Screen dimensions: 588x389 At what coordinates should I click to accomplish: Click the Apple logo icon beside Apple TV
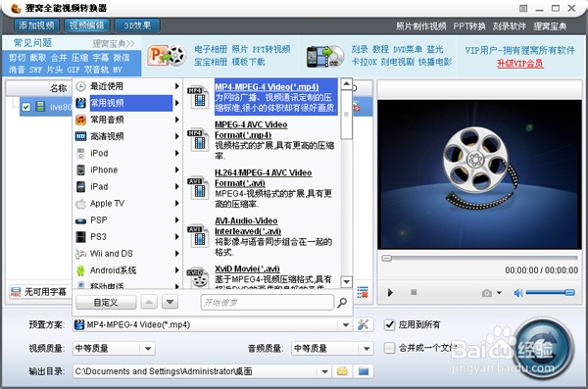[80, 204]
